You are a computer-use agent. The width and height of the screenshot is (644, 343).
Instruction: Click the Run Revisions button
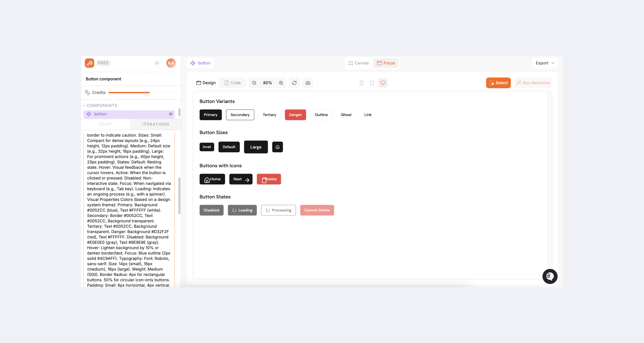[533, 83]
